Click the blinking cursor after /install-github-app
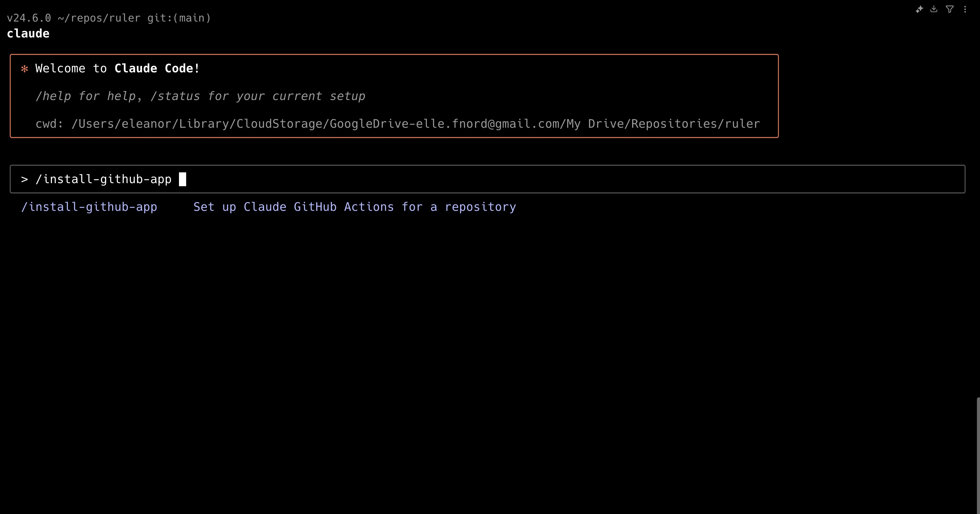The image size is (980, 514). tap(182, 179)
